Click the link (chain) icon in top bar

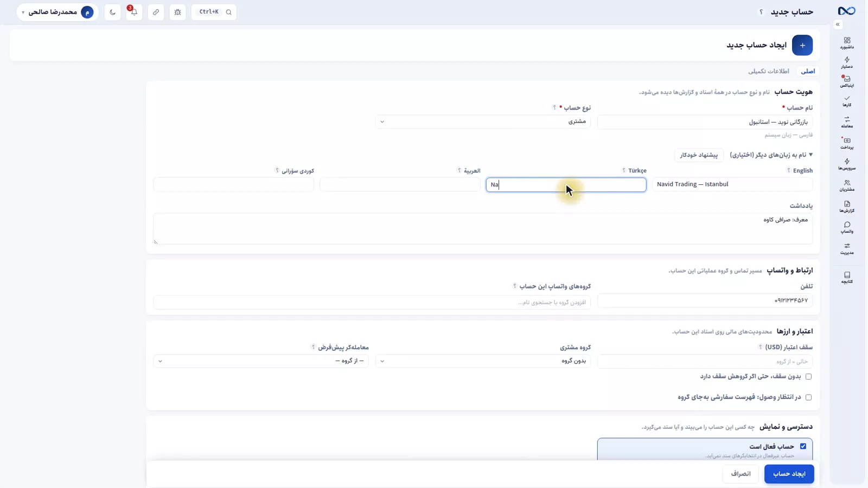pyautogui.click(x=156, y=12)
